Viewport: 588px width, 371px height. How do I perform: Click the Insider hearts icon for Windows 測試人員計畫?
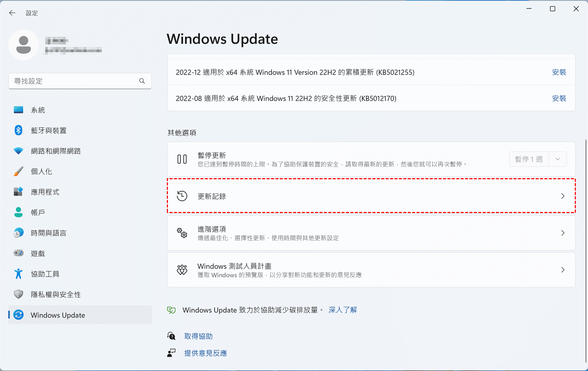coord(182,270)
